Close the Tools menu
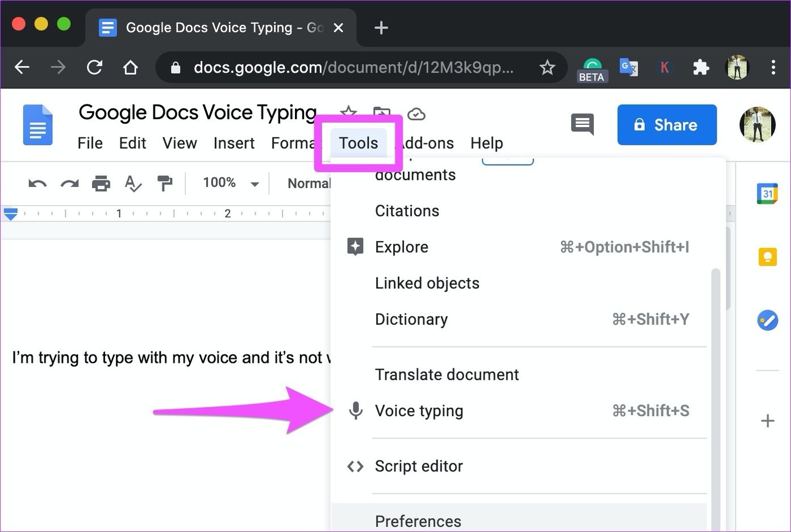This screenshot has height=532, width=791. pyautogui.click(x=359, y=143)
